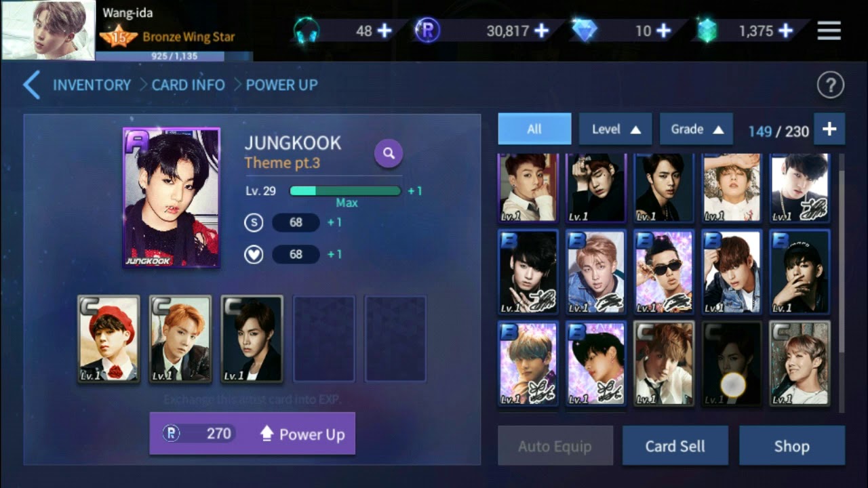Click the card list scrollbar

point(842,283)
